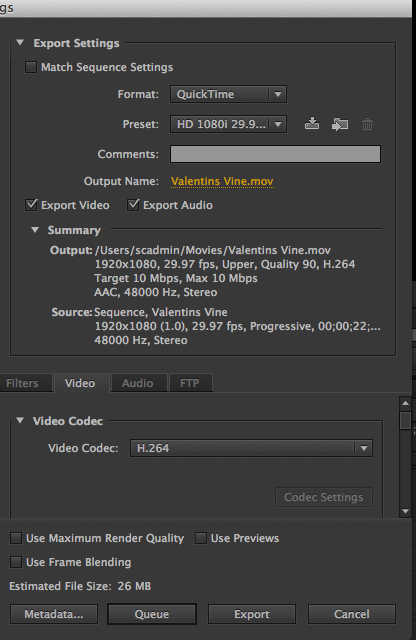Switch to the Audio tab
The image size is (416, 640).
tap(138, 383)
